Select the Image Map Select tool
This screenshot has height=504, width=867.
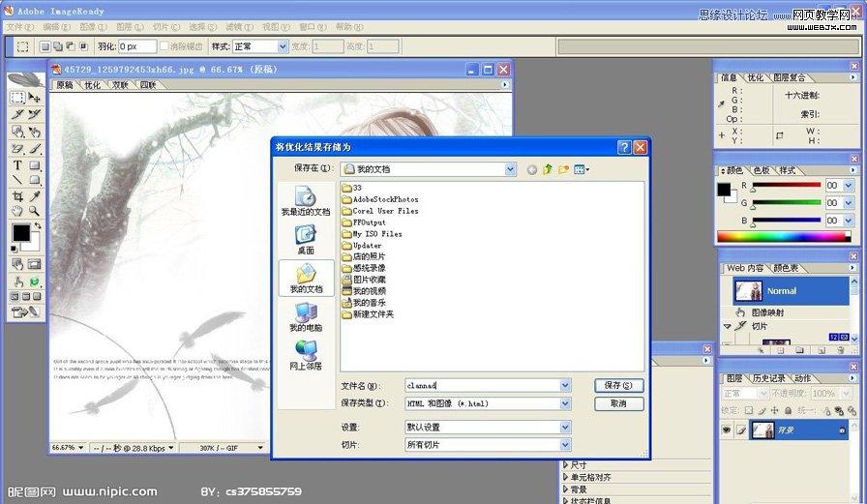pyautogui.click(x=34, y=132)
